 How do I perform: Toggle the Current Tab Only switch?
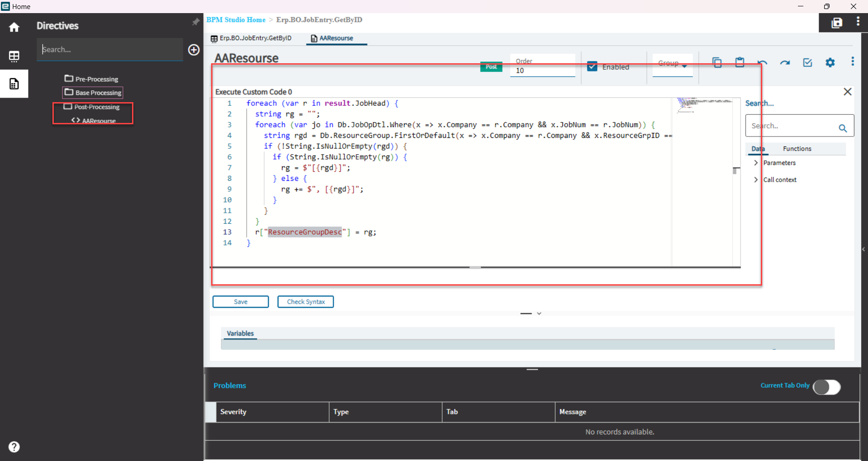[826, 387]
